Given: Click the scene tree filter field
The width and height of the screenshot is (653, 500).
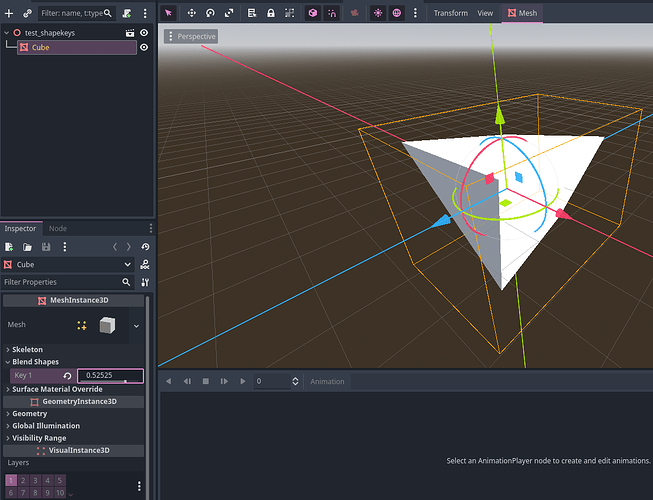Looking at the screenshot, I should tap(76, 13).
